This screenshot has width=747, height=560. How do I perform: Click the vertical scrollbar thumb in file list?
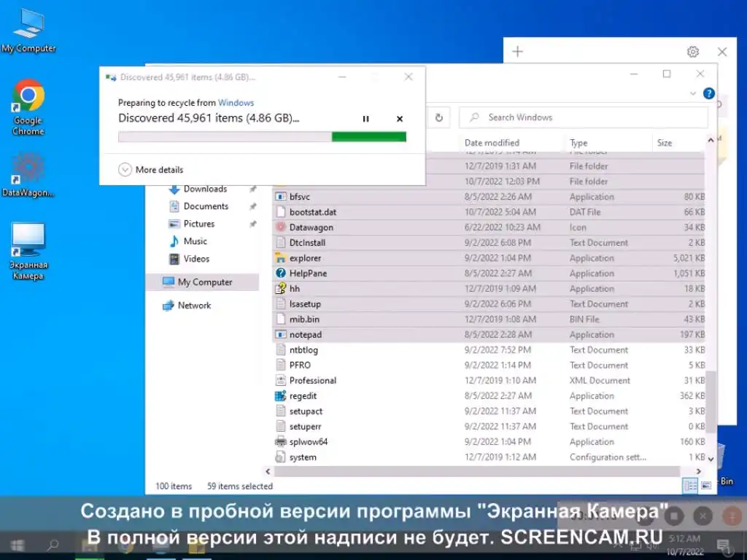(x=711, y=402)
